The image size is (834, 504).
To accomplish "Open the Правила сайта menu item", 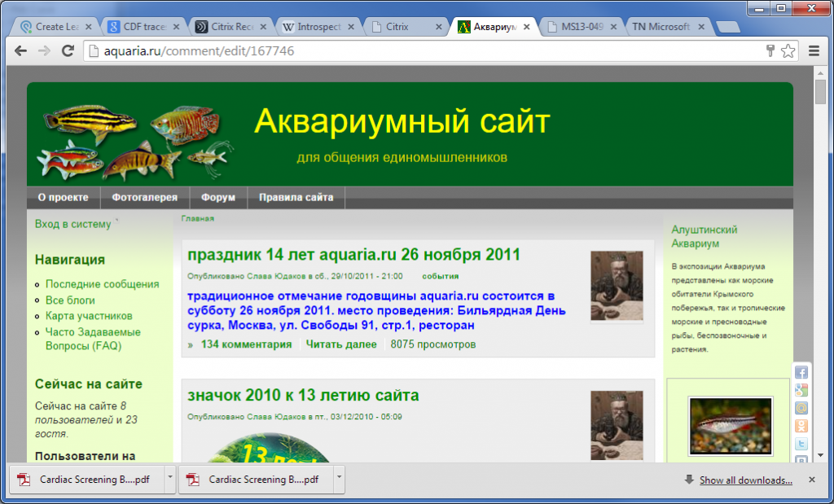I will (x=296, y=197).
